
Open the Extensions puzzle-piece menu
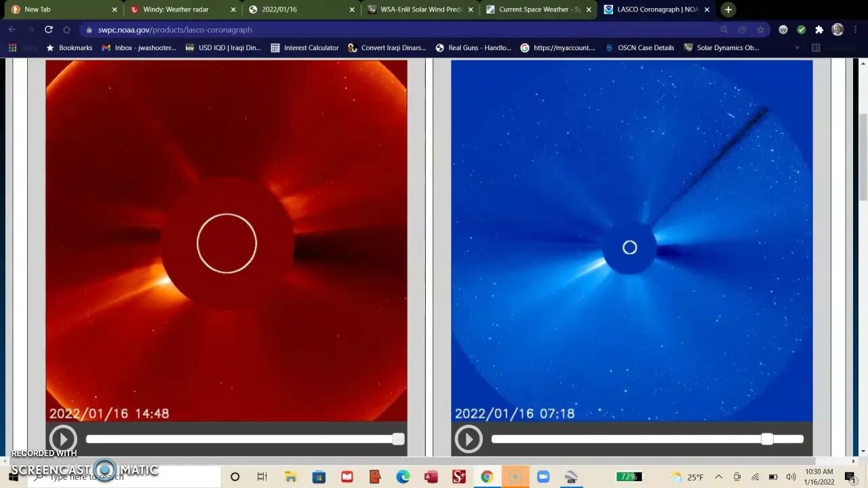point(819,30)
